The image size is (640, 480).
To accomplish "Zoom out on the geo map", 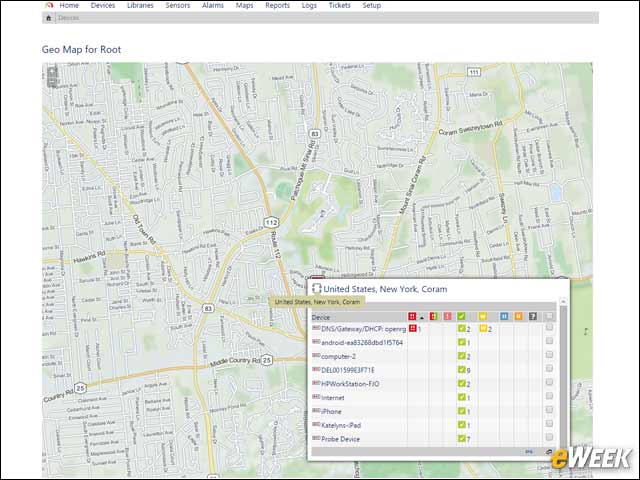I will coord(52,83).
